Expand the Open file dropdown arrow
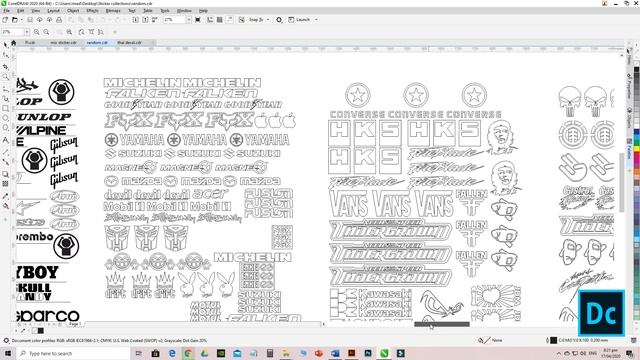Screen dimensions: 640x360 22,20
